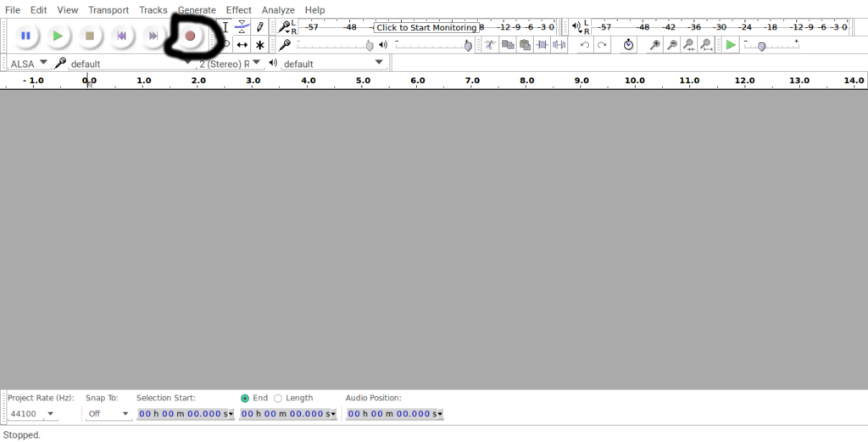Click the Silence Audio icon
The image size is (868, 442).
[x=559, y=45]
